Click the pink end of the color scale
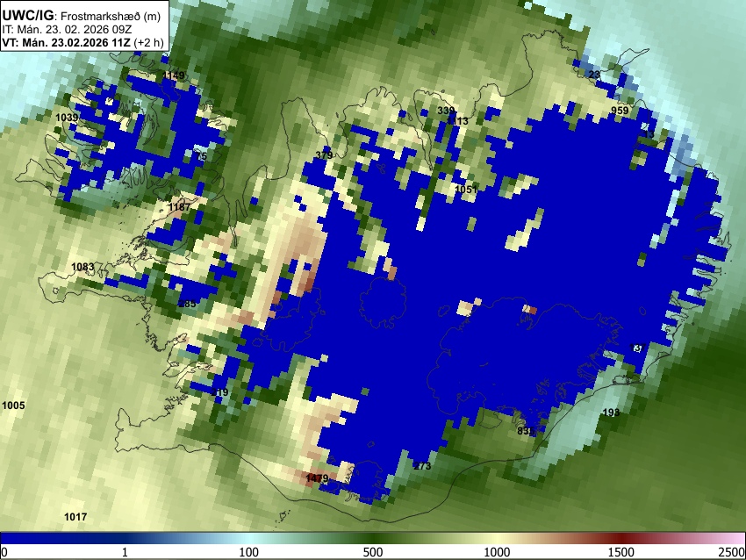 (733, 538)
